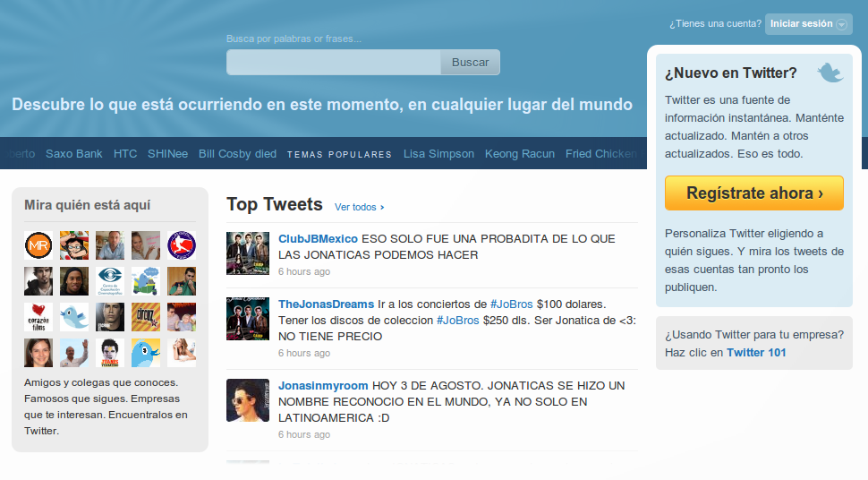Click the Regístrate ahora button
Image resolution: width=868 pixels, height=480 pixels.
click(x=754, y=193)
